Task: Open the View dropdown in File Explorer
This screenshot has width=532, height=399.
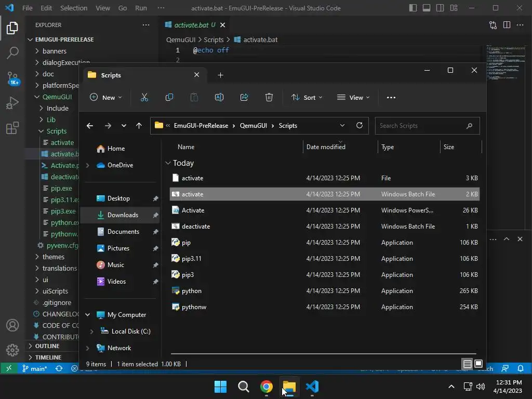Action: pyautogui.click(x=353, y=97)
